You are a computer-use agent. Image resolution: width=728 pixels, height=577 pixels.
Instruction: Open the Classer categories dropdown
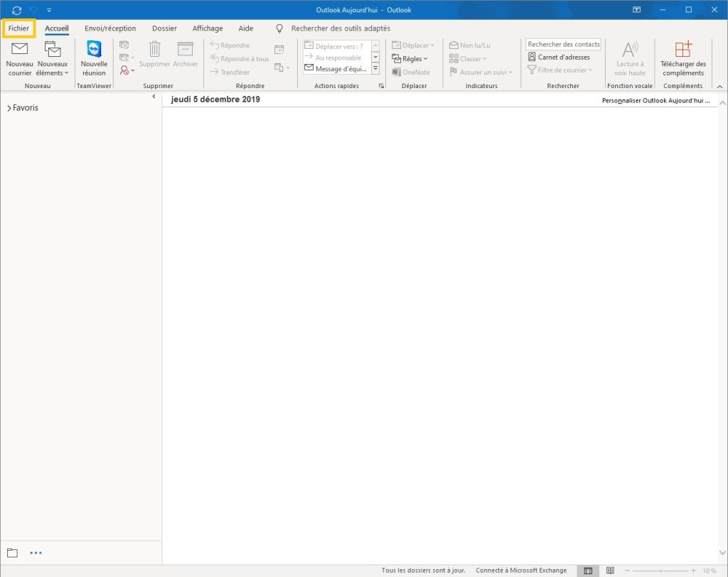468,58
